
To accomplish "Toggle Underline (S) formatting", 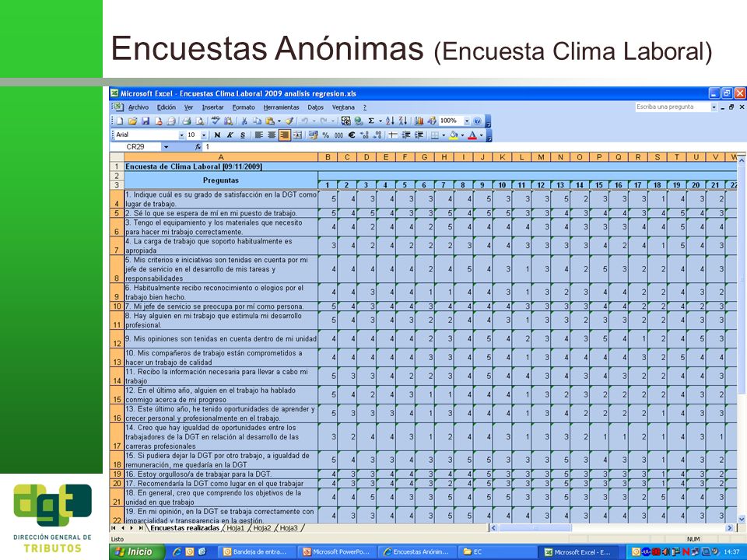I will tap(243, 135).
